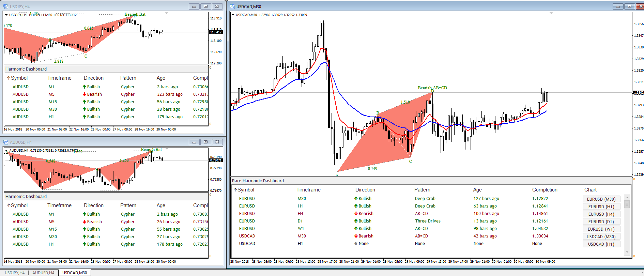Open the EURUSD (H1) chart button
The height and width of the screenshot is (277, 644).
click(x=601, y=207)
